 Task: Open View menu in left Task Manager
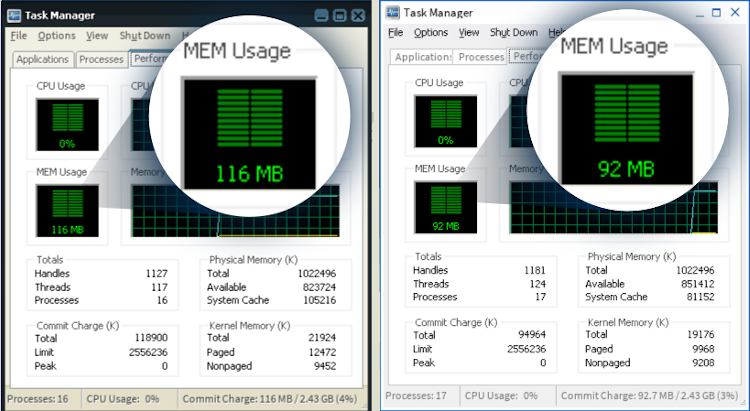(x=97, y=36)
